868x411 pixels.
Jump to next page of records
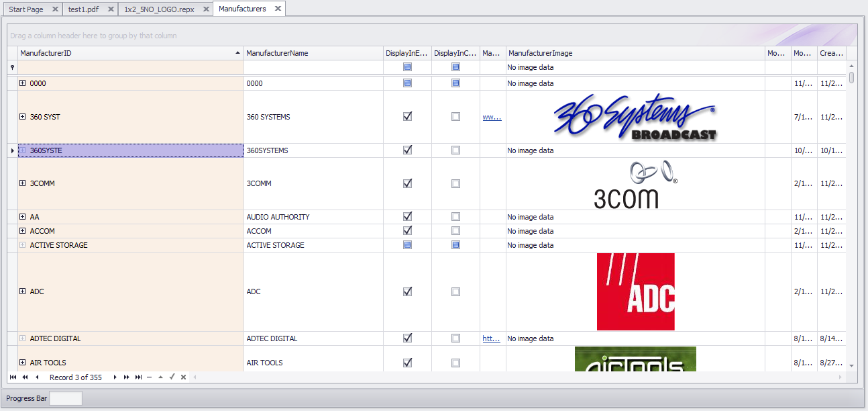pyautogui.click(x=127, y=377)
